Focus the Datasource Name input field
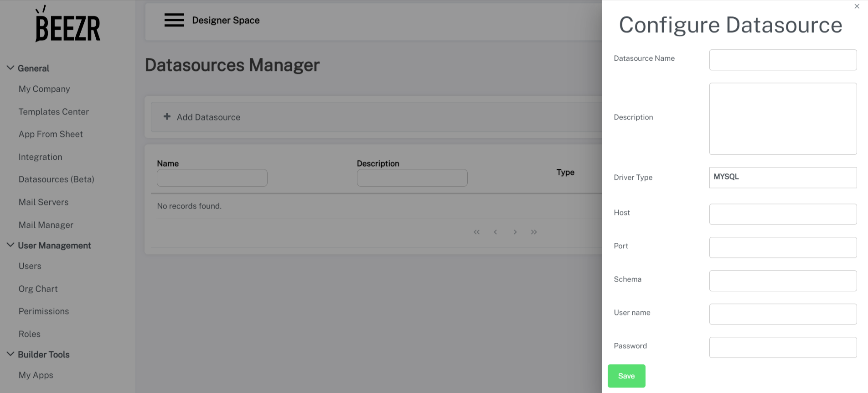Viewport: 868px width, 393px height. 783,60
